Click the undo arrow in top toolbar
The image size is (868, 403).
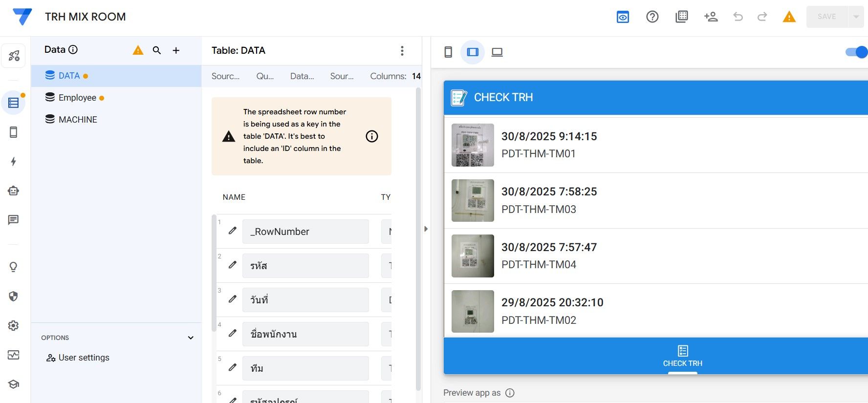click(x=738, y=17)
